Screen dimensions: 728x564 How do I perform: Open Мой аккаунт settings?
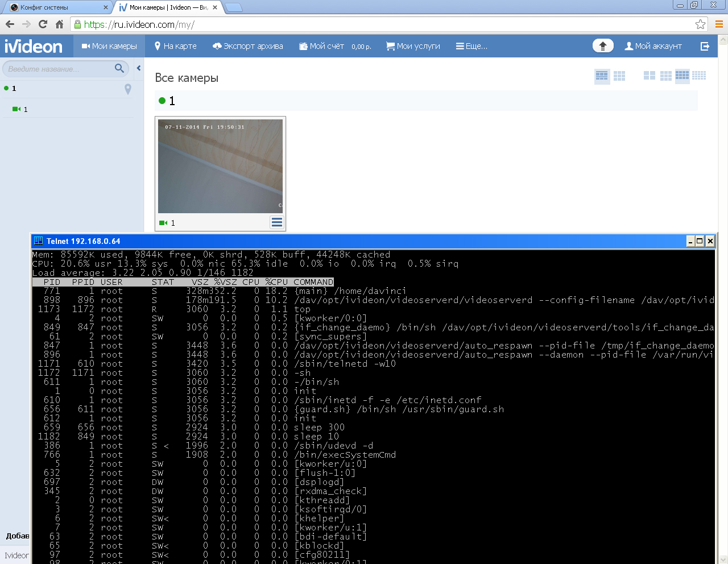[653, 46]
